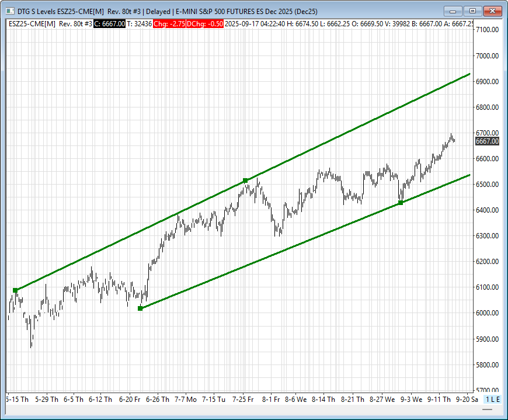Screen dimensions: 508x420
Task: Click the 'L: 6662.25' low value
Action: (x=335, y=23)
